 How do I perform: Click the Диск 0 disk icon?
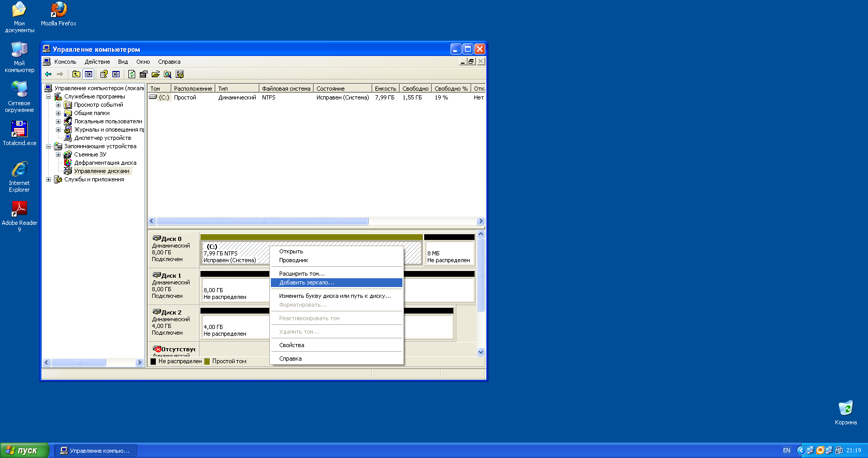156,239
